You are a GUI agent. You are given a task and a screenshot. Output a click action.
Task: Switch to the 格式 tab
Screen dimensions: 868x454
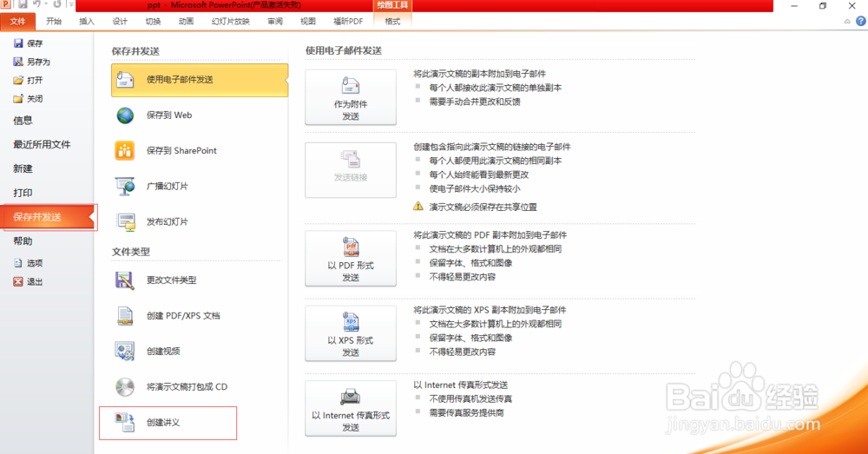click(392, 22)
